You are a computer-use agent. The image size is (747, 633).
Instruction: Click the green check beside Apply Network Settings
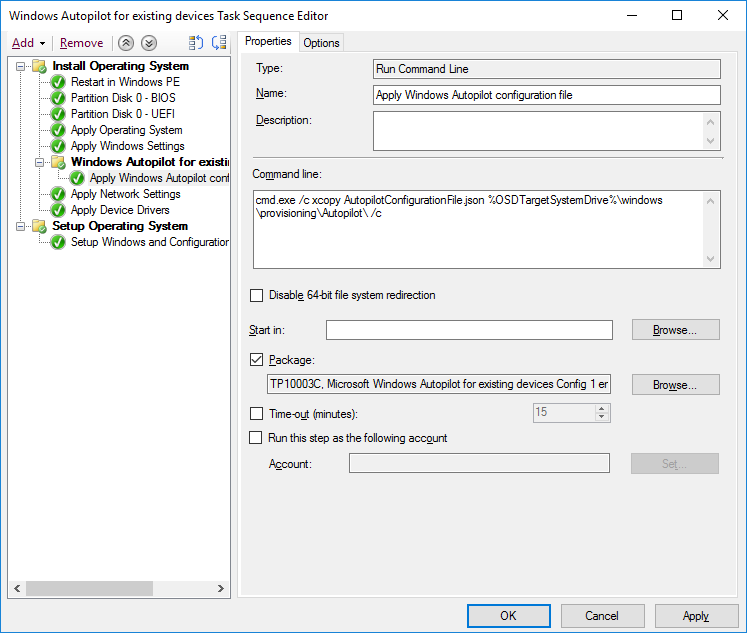click(58, 194)
